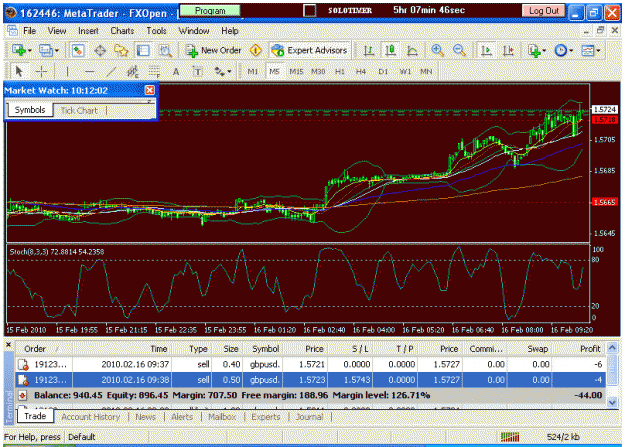Select sell 0.40 gbpusd order row
625x447 pixels.
click(x=311, y=364)
